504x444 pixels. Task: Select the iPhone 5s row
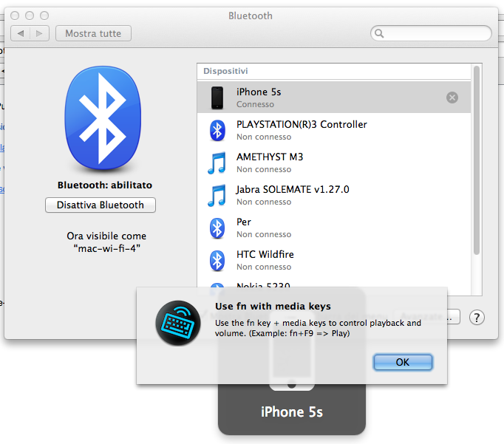coord(334,98)
